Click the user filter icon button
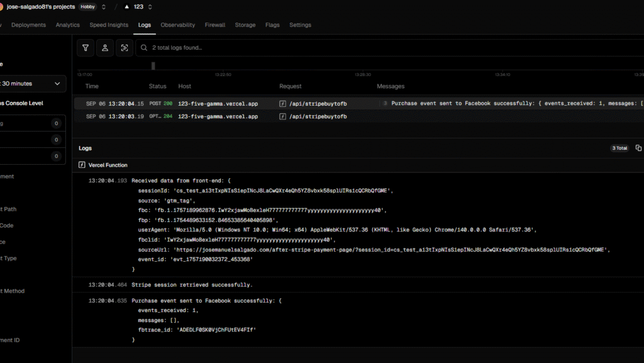 (x=105, y=48)
